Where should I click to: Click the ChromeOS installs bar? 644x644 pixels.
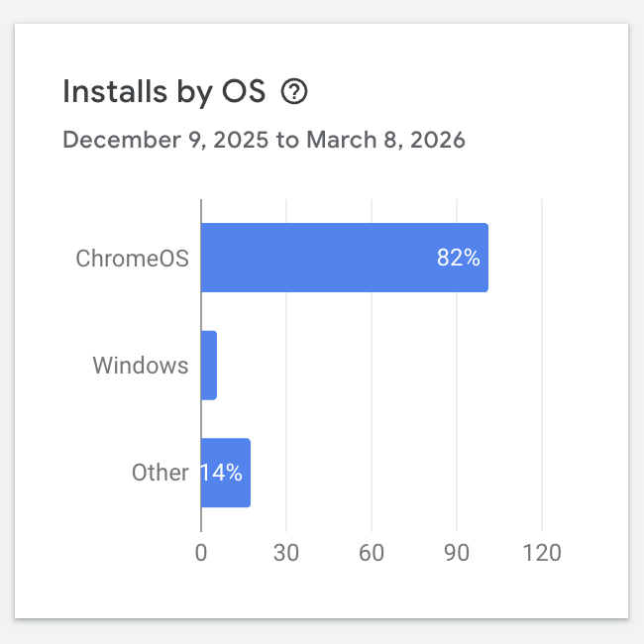coord(344,258)
